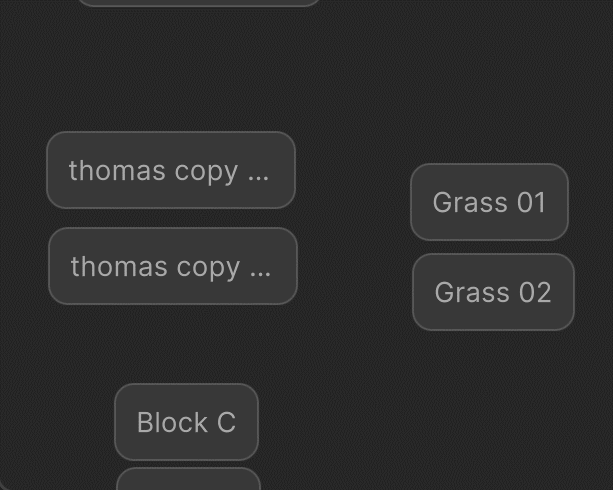This screenshot has width=613, height=490.
Task: Select the upper thomas copy node
Action: point(171,170)
